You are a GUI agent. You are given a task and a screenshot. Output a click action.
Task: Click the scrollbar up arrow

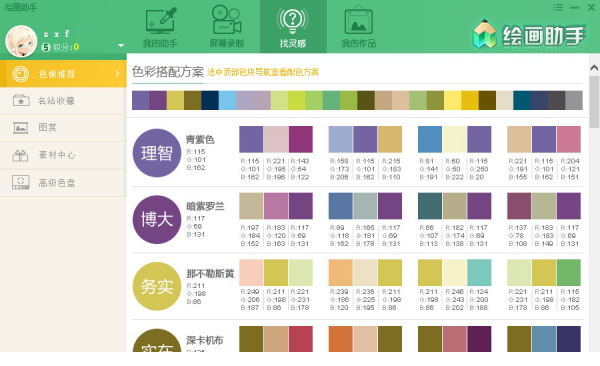[x=594, y=68]
